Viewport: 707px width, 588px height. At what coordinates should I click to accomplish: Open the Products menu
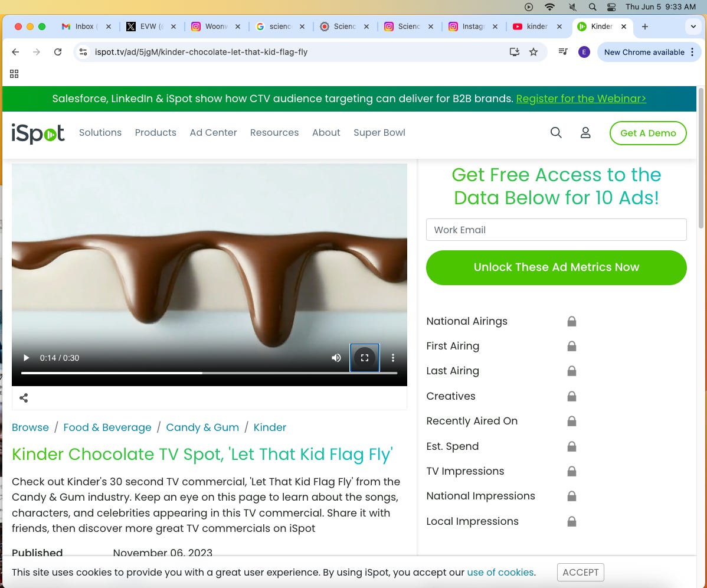(x=156, y=133)
